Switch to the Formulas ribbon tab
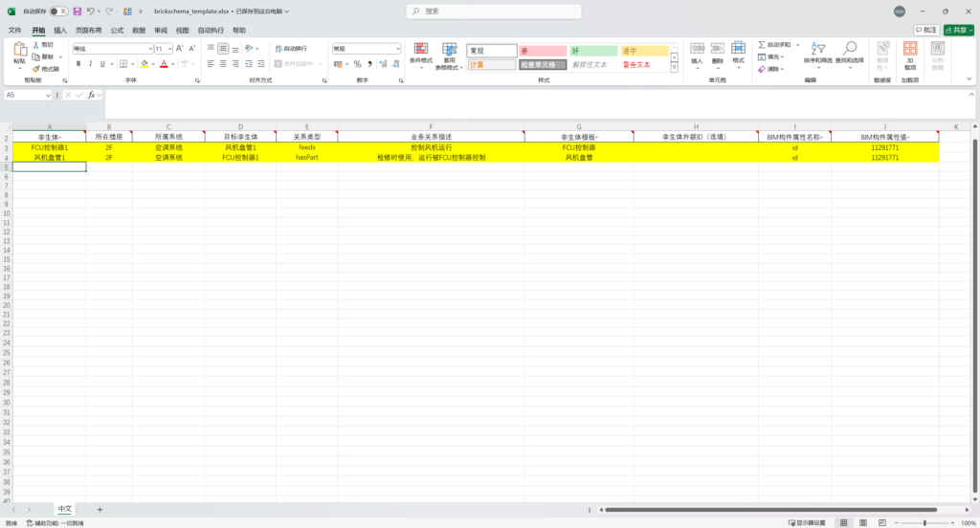The height and width of the screenshot is (528, 980). point(117,30)
